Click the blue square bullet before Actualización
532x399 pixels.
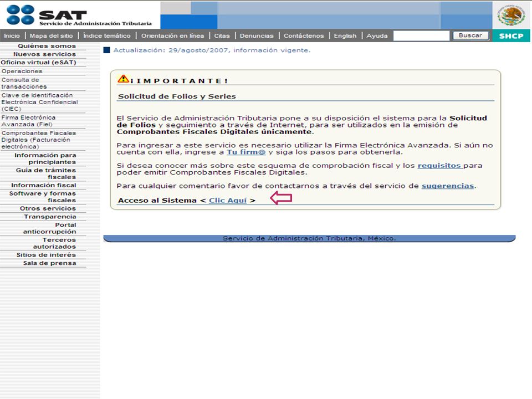[x=106, y=50]
